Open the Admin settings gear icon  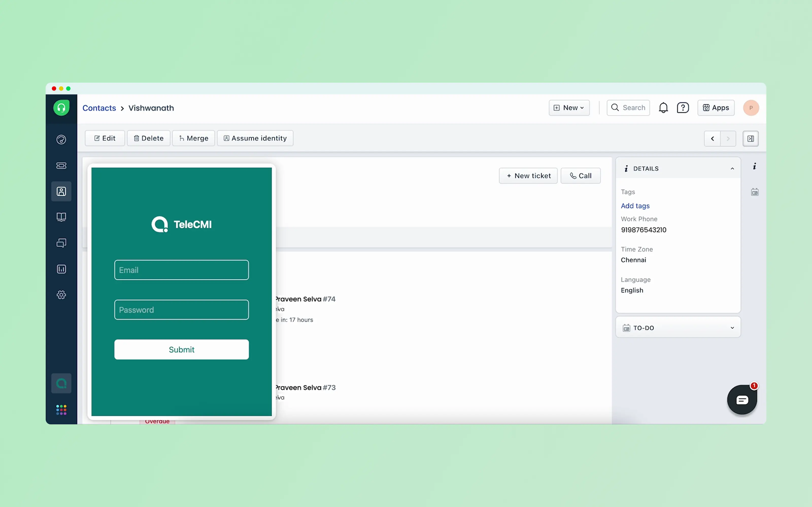[x=61, y=295]
